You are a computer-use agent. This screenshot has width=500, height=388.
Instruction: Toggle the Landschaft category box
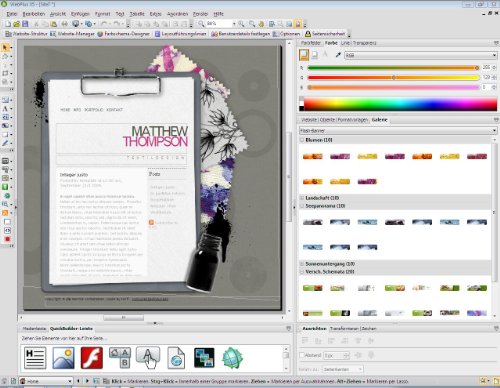click(302, 198)
